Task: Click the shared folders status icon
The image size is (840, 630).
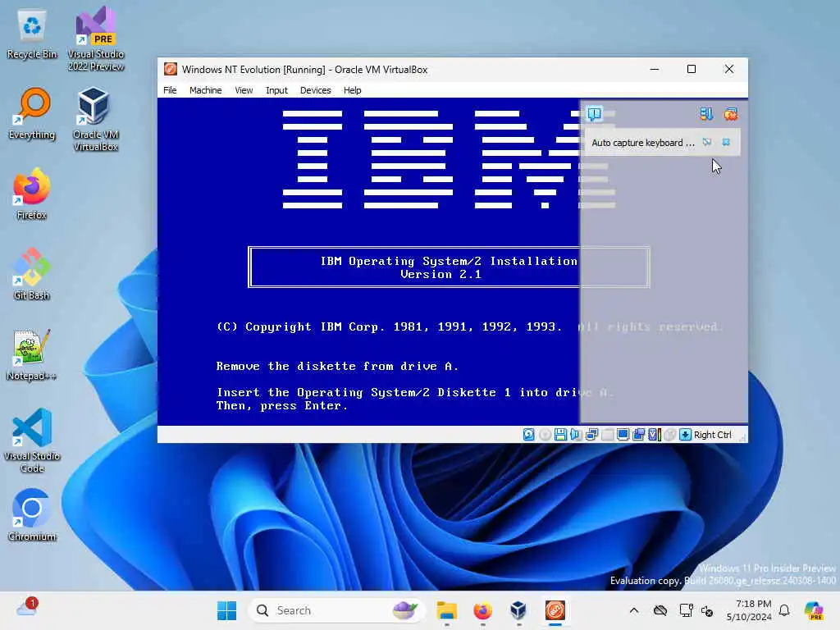Action: click(x=638, y=435)
